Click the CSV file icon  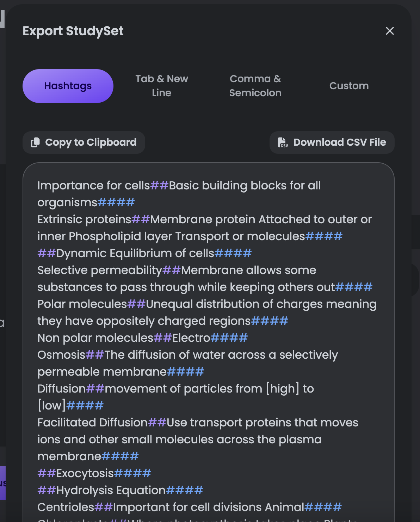click(x=283, y=142)
